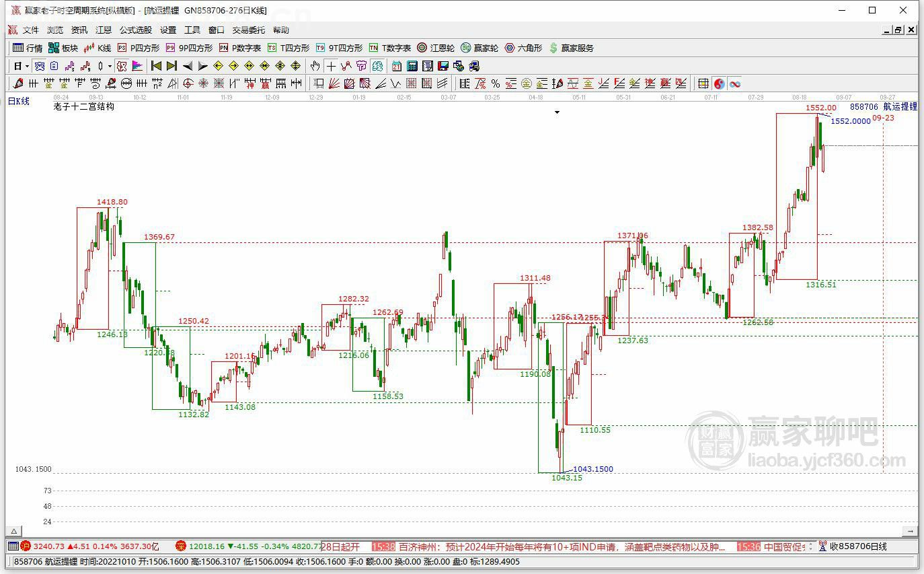
Task: Open the 窗口 menu
Action: (x=217, y=30)
